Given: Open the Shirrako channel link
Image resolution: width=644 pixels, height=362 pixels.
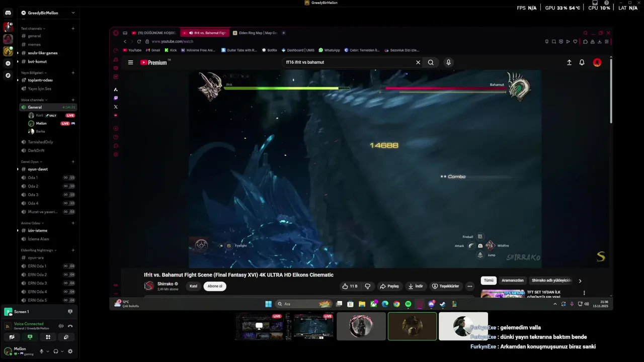Looking at the screenshot, I should (x=166, y=284).
